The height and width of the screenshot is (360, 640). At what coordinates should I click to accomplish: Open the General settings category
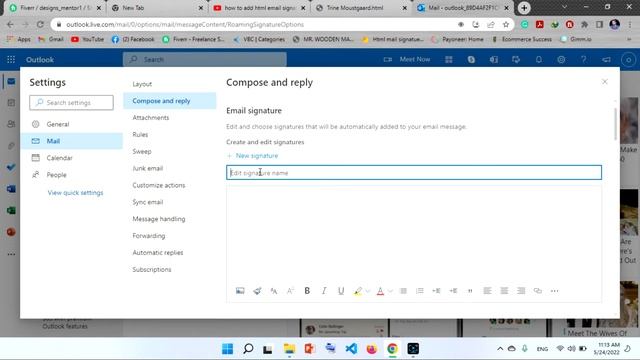71,124
